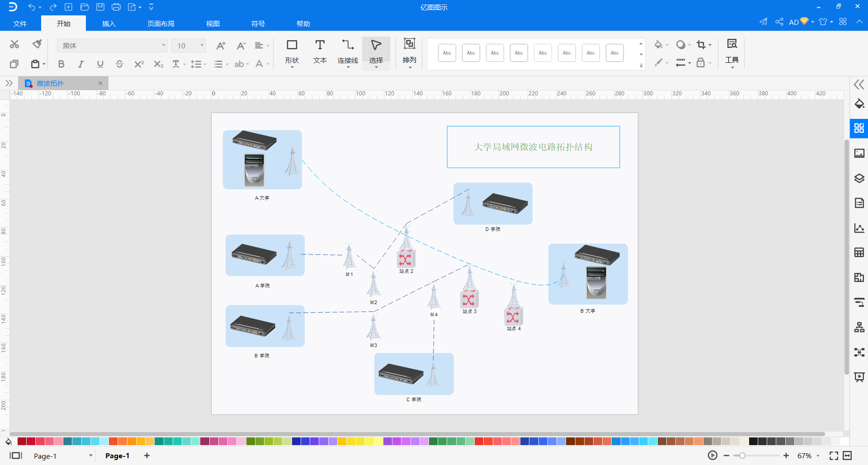Viewport: 868px width, 465px height.
Task: Increase font size with the A+ icon
Action: coord(221,46)
